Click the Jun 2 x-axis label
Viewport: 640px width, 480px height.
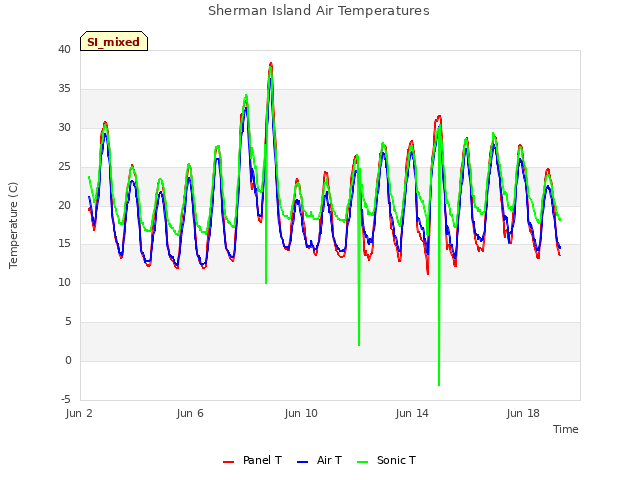[79, 413]
